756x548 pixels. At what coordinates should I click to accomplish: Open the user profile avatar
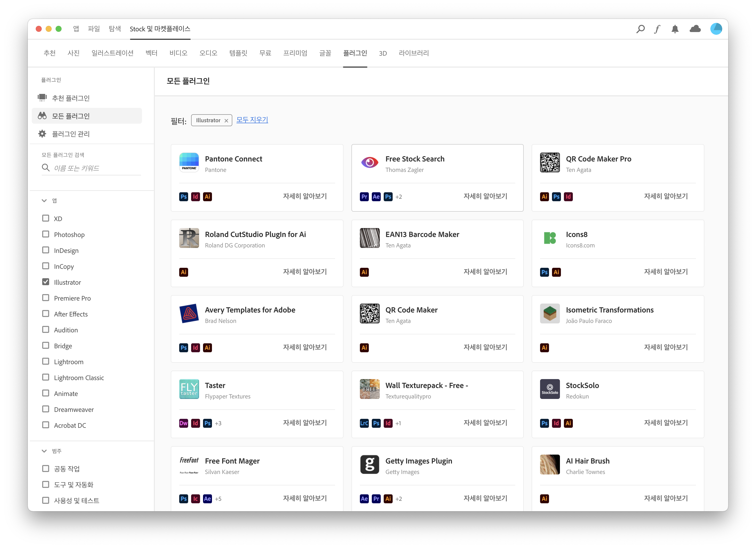(716, 29)
